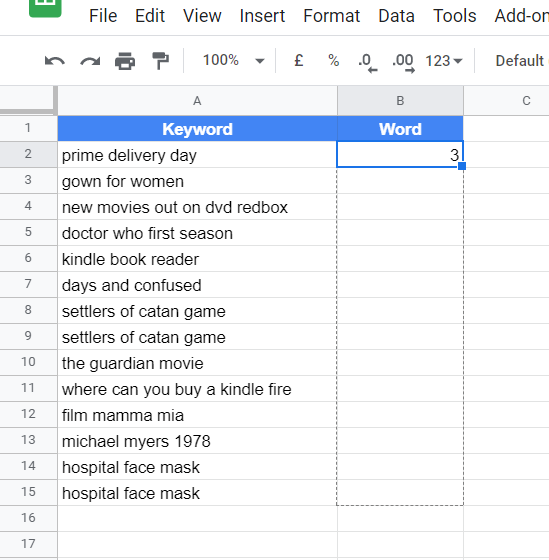The image size is (549, 560).
Task: Open the Format menu
Action: [331, 16]
